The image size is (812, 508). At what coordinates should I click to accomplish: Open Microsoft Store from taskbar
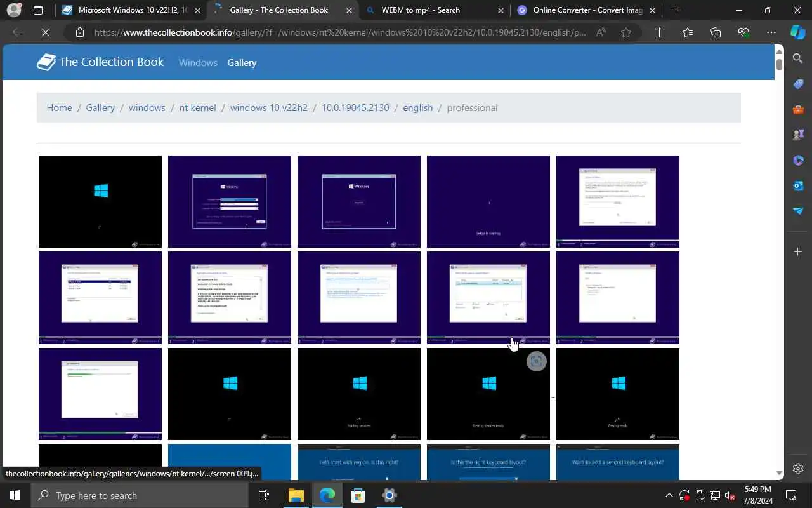point(358,495)
